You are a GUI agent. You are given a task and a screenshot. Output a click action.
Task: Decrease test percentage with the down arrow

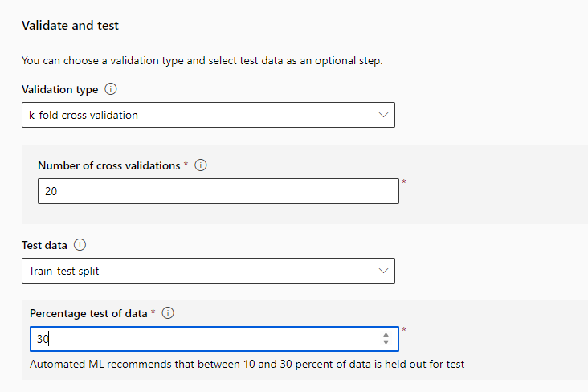coord(386,343)
